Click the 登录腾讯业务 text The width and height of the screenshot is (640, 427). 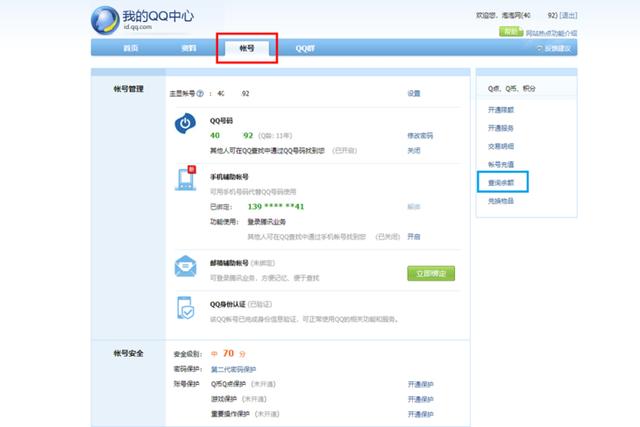click(x=267, y=222)
